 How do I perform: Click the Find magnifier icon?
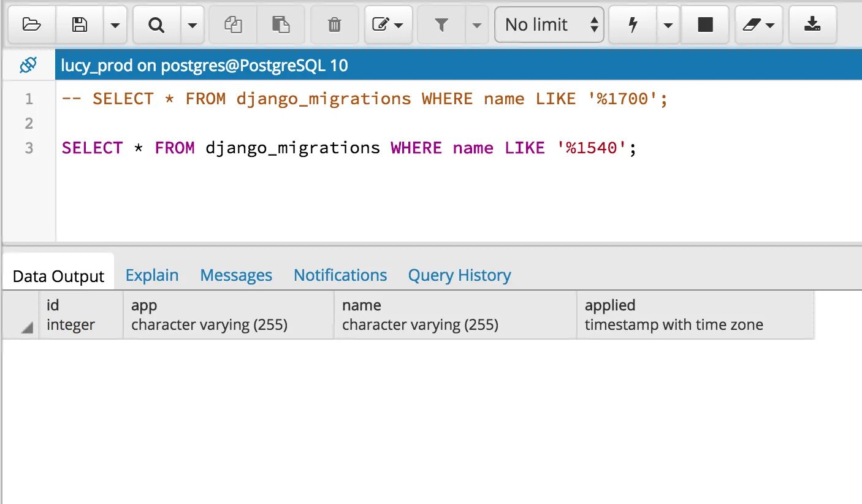point(157,25)
